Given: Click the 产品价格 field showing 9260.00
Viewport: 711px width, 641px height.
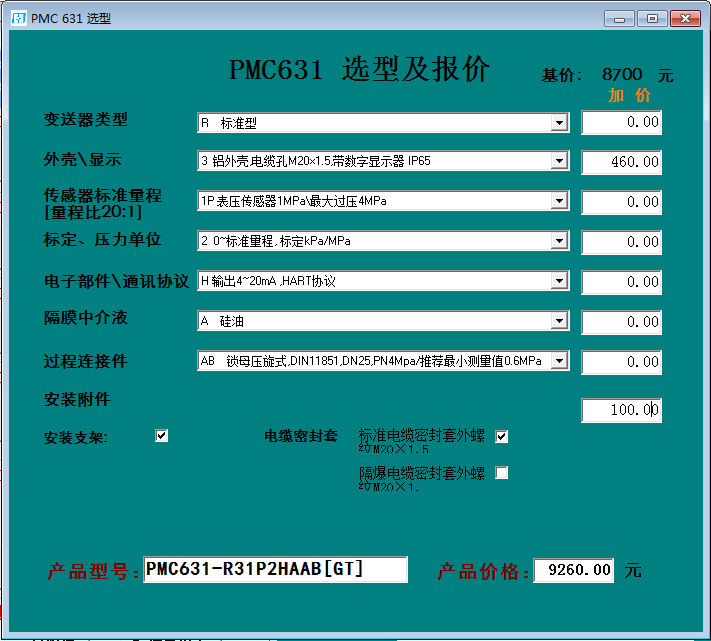Looking at the screenshot, I should pos(574,571).
